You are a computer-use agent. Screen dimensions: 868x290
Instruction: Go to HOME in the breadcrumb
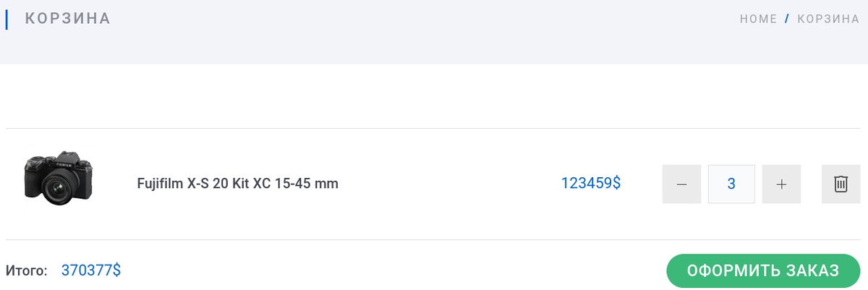tap(758, 20)
